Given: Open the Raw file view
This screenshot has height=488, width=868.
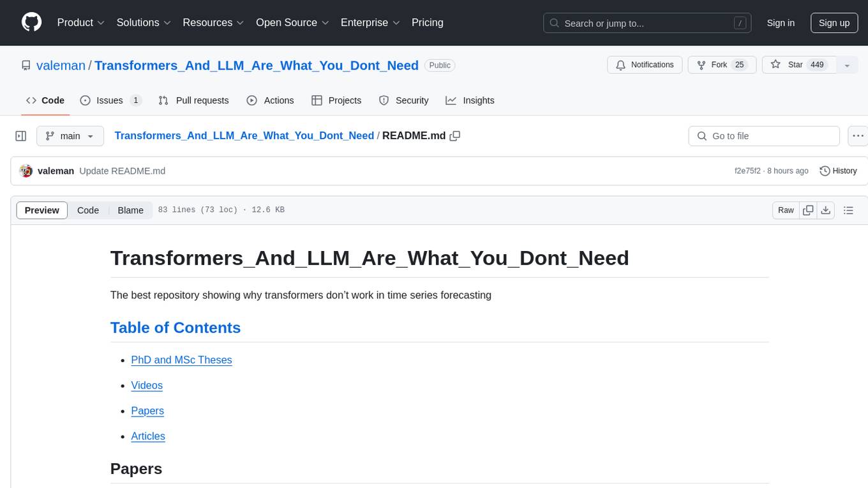Looking at the screenshot, I should click(786, 210).
